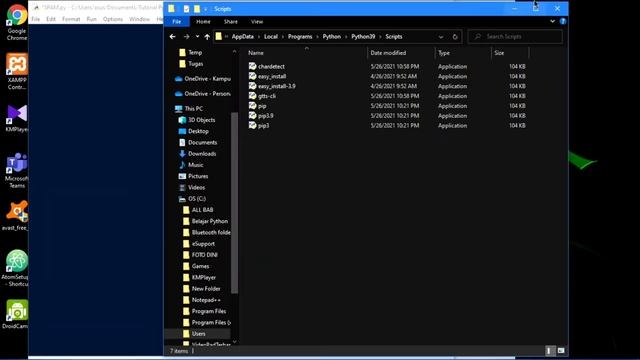
Task: Jump to AppData in address path
Action: 242,37
